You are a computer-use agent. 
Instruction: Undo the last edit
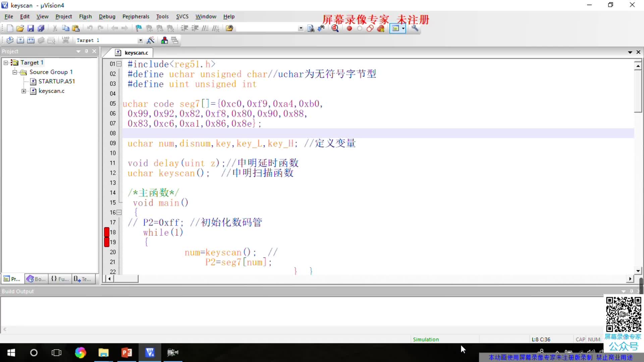(x=90, y=28)
